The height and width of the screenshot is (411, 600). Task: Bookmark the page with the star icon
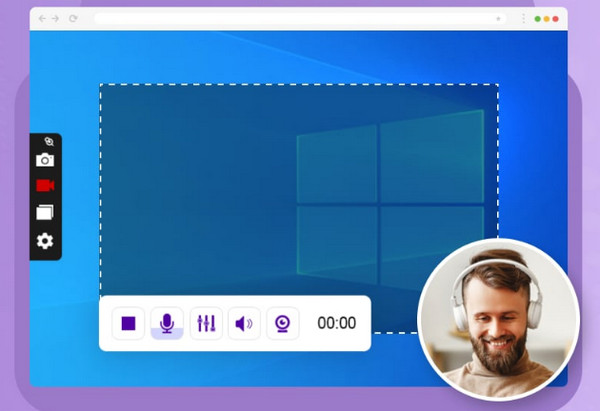click(498, 19)
